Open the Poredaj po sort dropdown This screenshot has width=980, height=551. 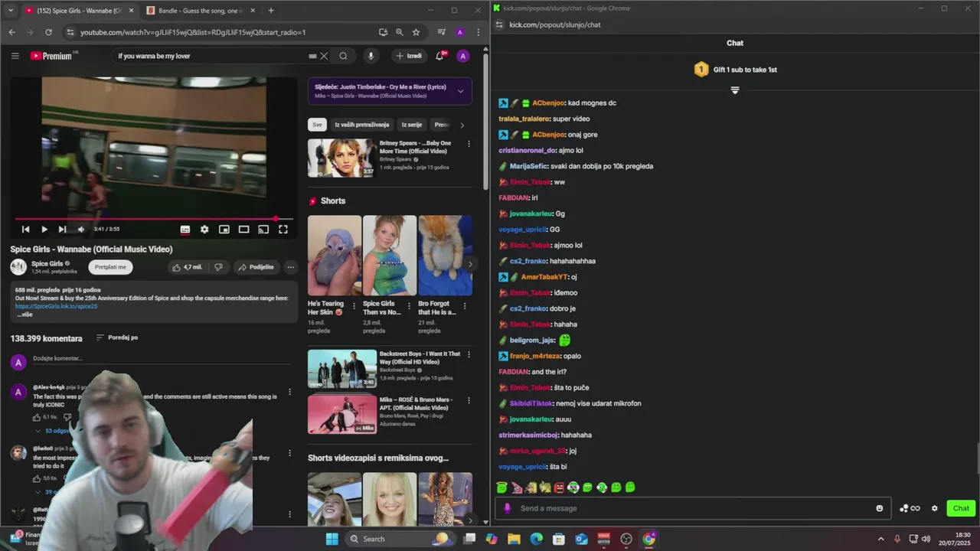[x=117, y=337]
